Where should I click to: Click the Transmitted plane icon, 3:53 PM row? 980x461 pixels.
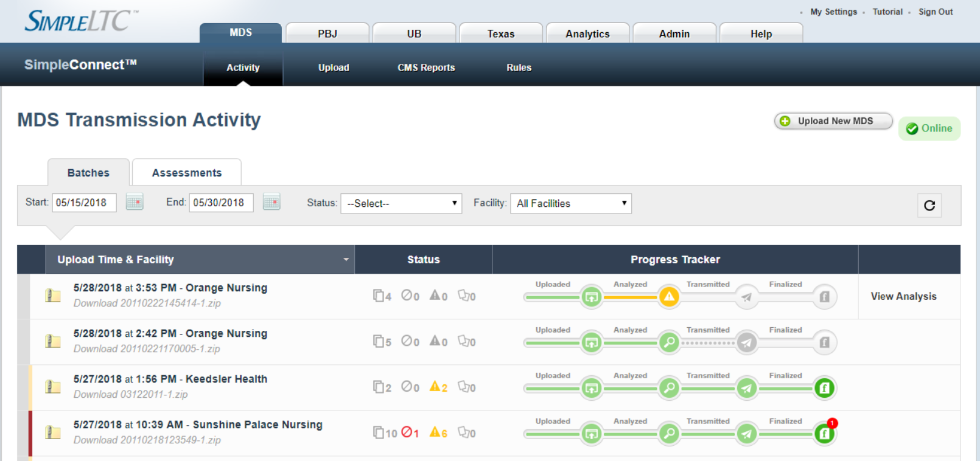pyautogui.click(x=747, y=297)
